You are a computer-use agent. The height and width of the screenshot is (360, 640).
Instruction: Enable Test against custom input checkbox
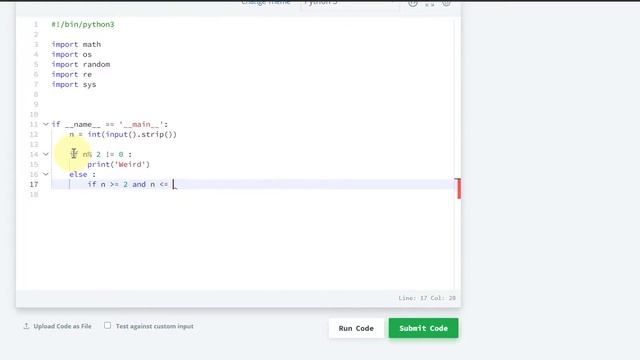107,325
